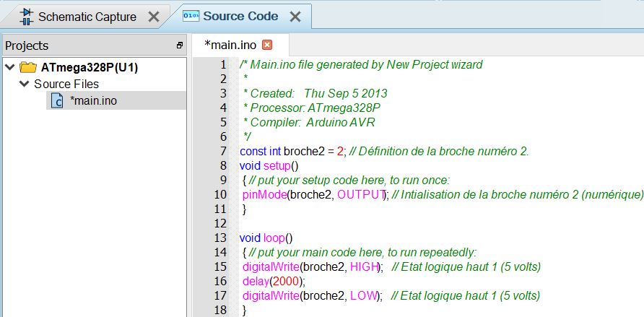
Task: Select *main.ino in the project tree
Action: [93, 101]
